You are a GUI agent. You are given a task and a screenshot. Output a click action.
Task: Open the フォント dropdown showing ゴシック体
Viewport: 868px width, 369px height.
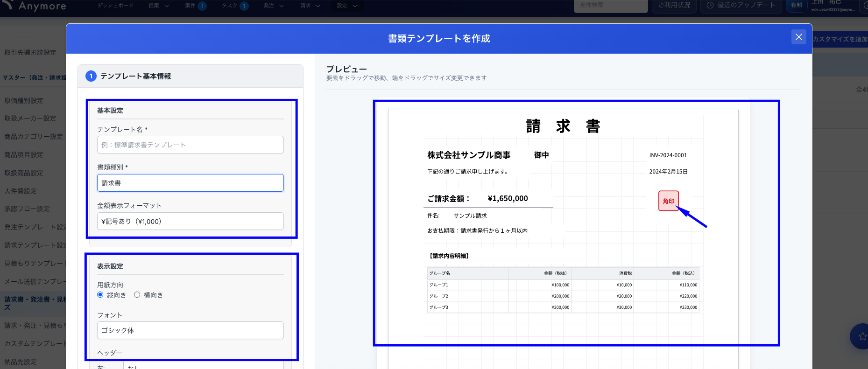click(190, 330)
